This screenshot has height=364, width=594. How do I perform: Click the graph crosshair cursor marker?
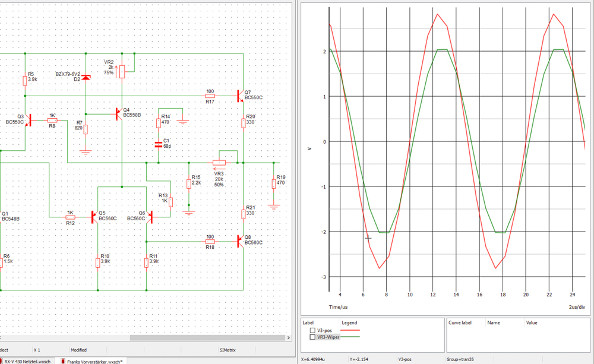(368, 238)
